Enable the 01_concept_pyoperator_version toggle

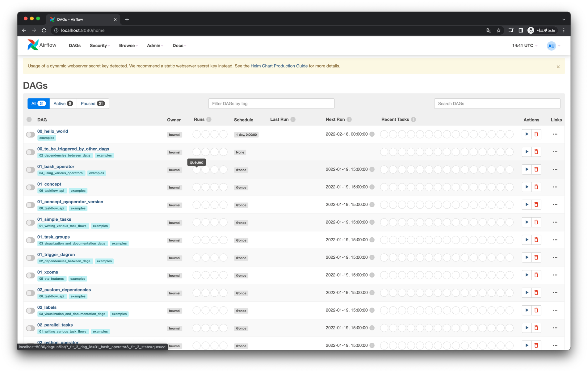pyautogui.click(x=30, y=205)
